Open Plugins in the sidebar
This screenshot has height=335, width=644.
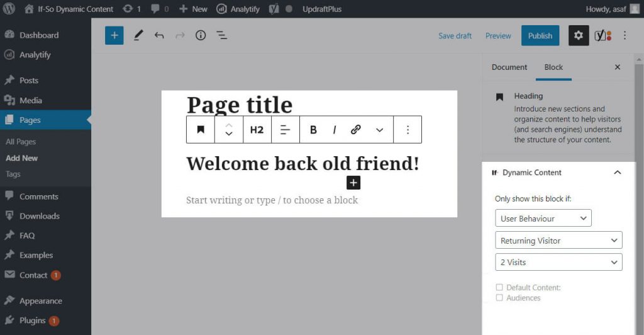[45, 321]
